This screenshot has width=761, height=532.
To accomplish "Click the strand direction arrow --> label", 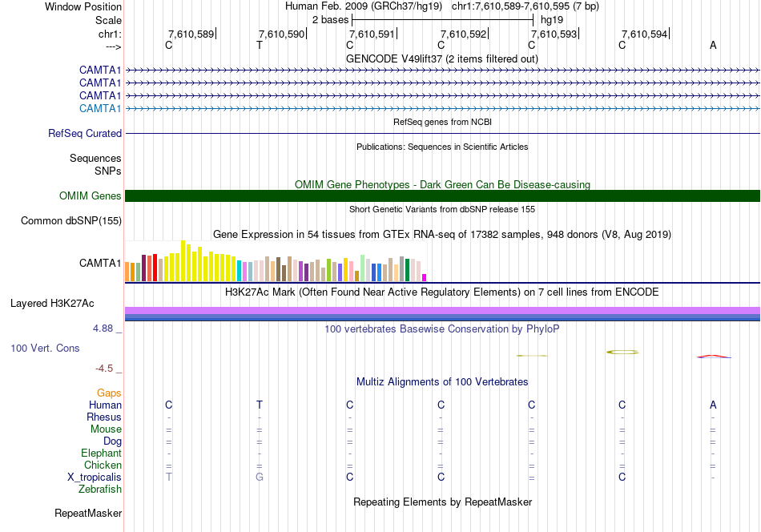I will (x=113, y=46).
